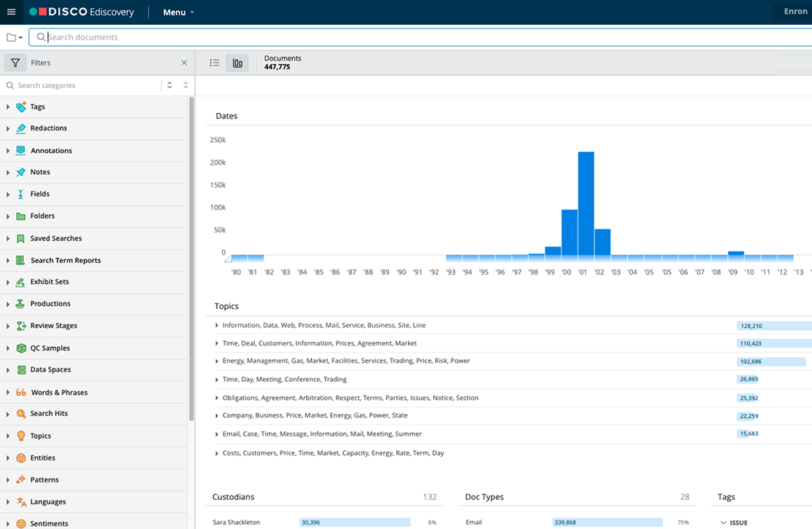Click the Exhibit Sets icon
Screen dimensions: 812x529
click(x=20, y=282)
